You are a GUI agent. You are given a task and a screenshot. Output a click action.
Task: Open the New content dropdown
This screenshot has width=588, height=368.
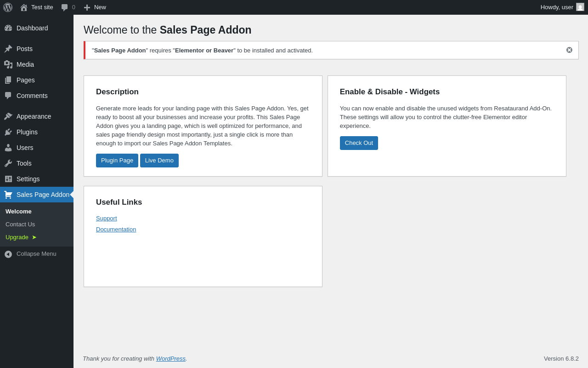pyautogui.click(x=95, y=7)
